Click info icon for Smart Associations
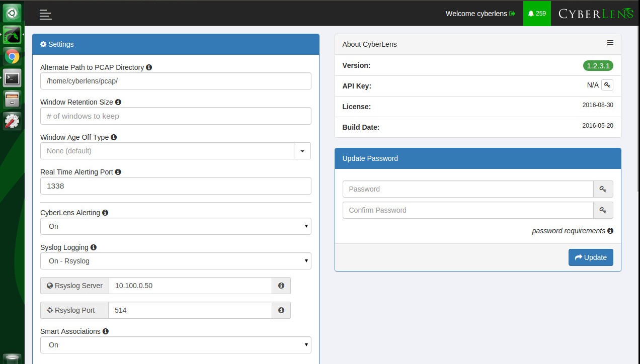Image resolution: width=640 pixels, height=364 pixels. [106, 331]
